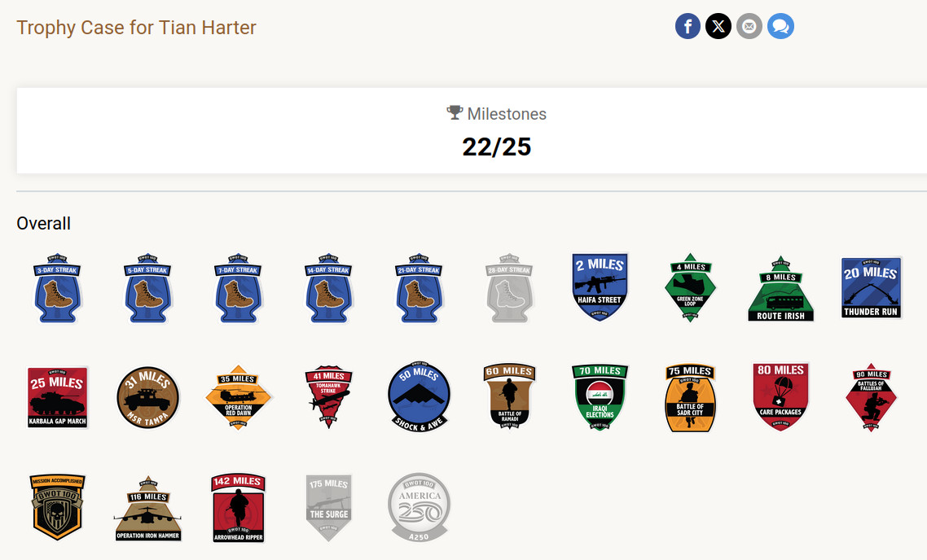The image size is (927, 560).
Task: Select the 3-Day Streak boot badge
Action: 57,288
